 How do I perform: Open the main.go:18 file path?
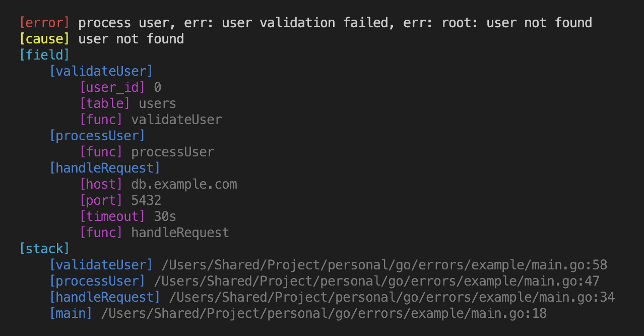(x=324, y=313)
